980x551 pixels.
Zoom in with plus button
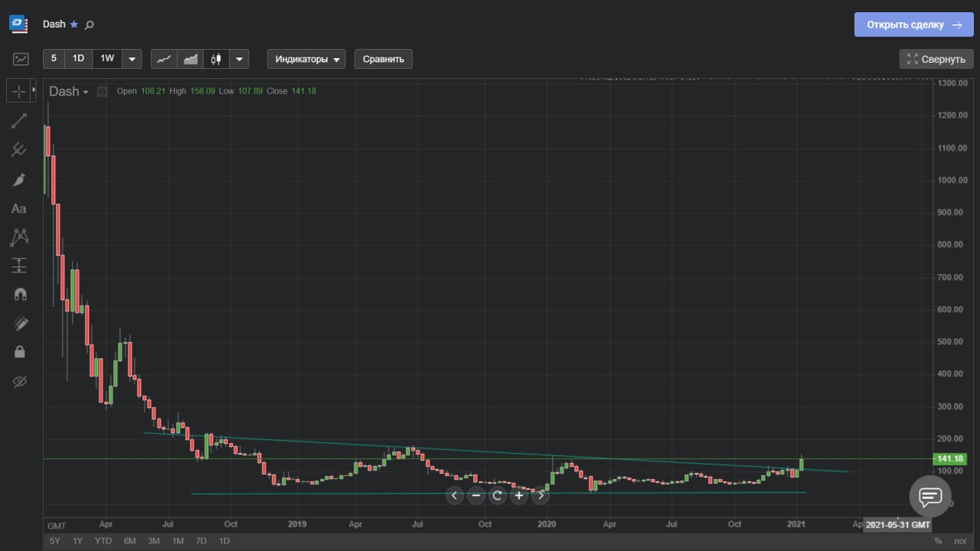(x=519, y=495)
